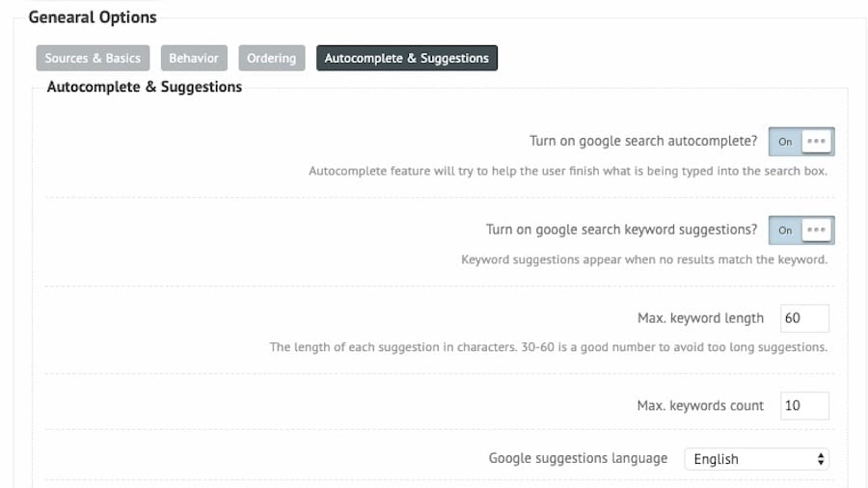This screenshot has width=868, height=488.
Task: Select the Autocomplete & Suggestions tab
Action: tap(406, 58)
